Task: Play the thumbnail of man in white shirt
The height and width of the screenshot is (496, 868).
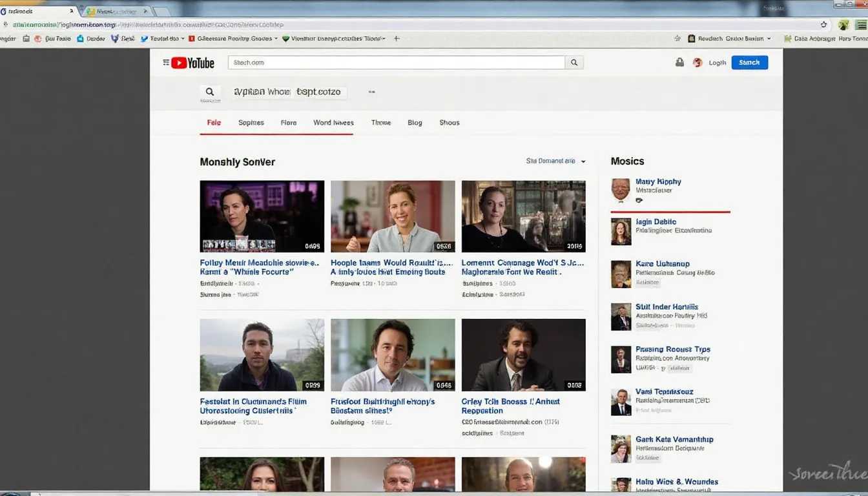Action: tap(393, 355)
